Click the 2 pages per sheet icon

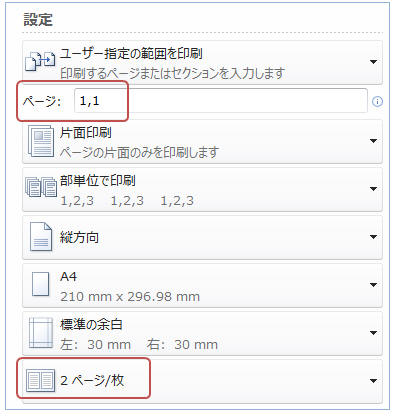41,380
